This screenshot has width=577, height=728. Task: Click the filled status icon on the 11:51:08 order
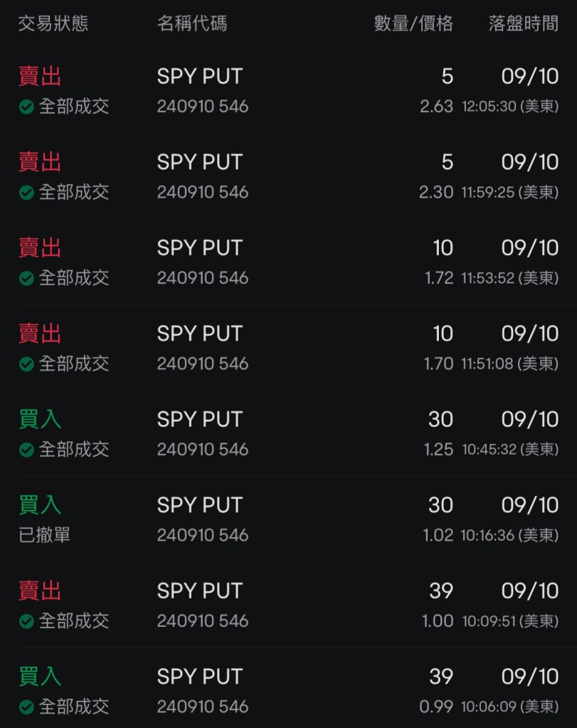[x=26, y=364]
